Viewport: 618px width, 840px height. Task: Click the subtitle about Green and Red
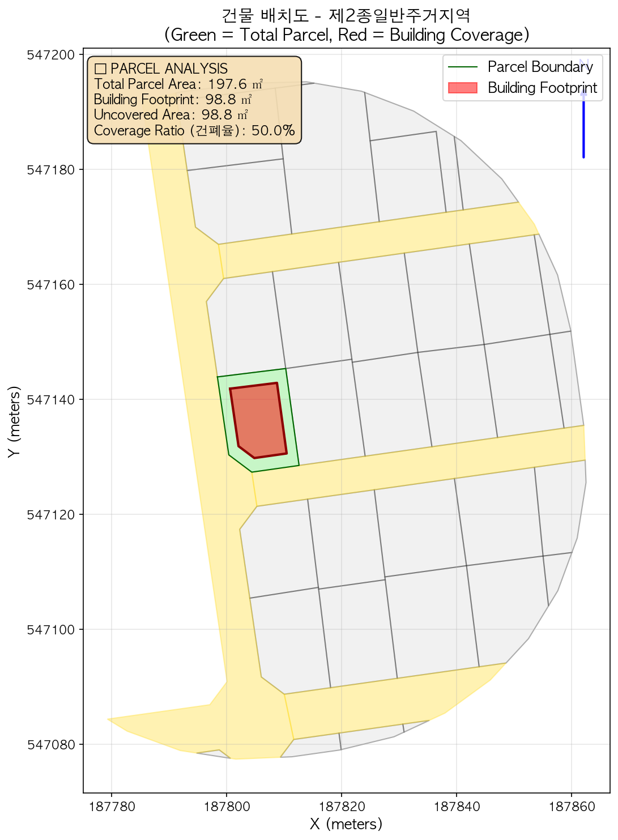[346, 35]
